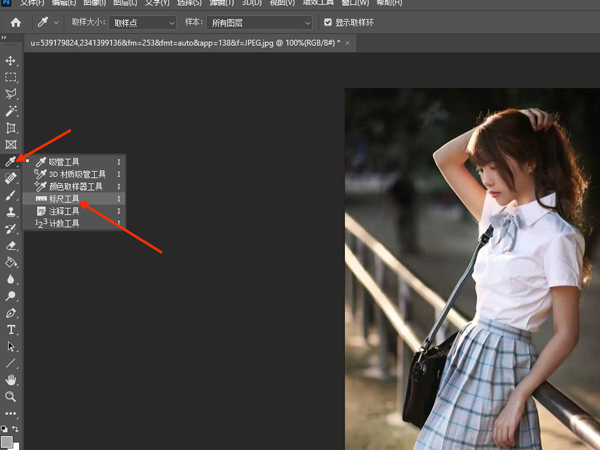Select the Hand tool

pos(11,380)
